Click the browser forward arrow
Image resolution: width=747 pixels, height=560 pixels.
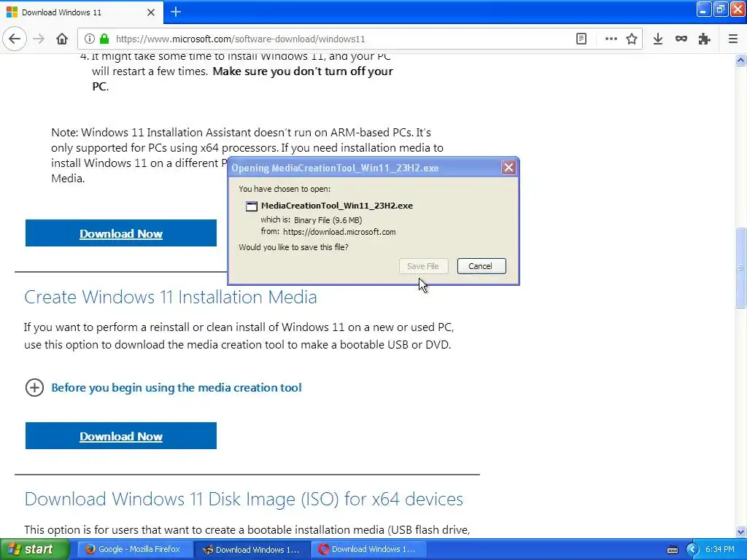pyautogui.click(x=39, y=39)
